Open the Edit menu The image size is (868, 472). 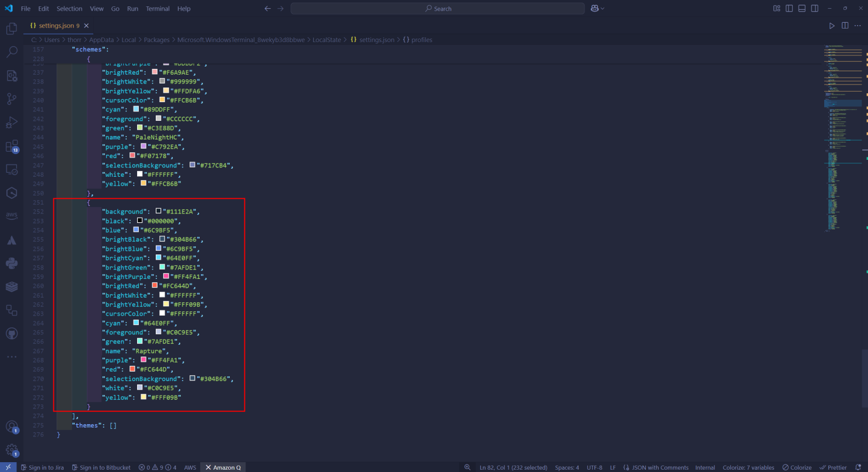click(44, 9)
